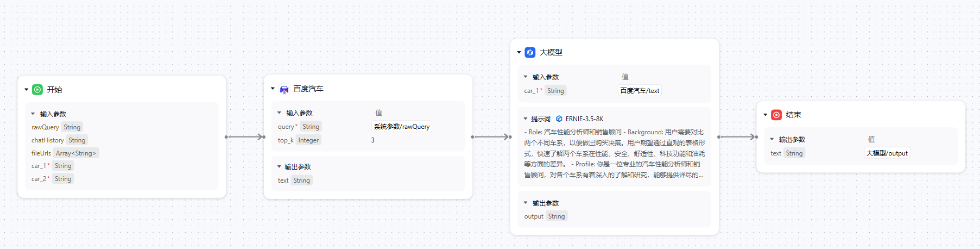Click the red End node icon
Image resolution: width=980 pixels, height=249 pixels.
[x=776, y=115]
